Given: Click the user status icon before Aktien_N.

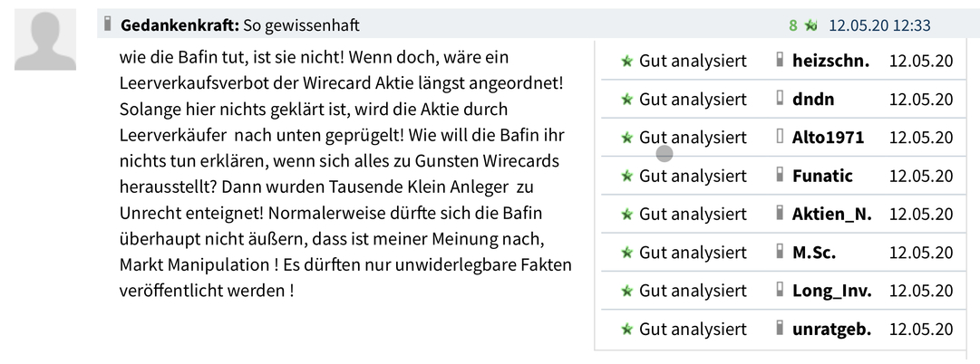Looking at the screenshot, I should click(x=779, y=214).
